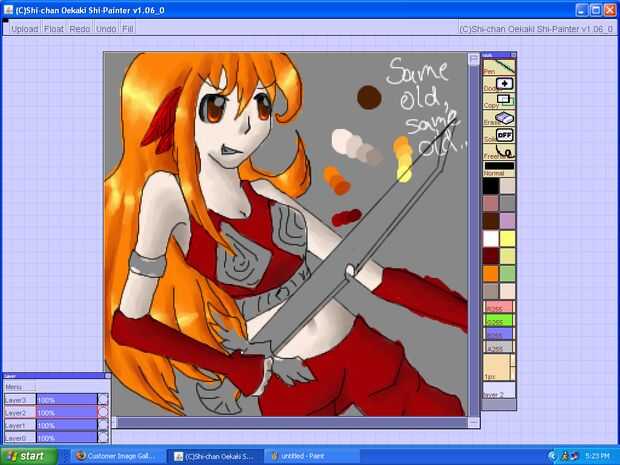The image size is (620, 465).
Task: Select Layer1 in the layer panel
Action: [20, 425]
